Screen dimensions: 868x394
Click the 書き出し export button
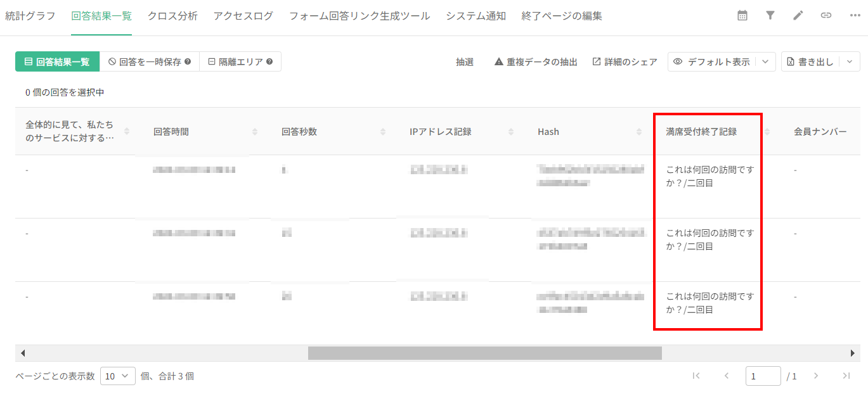pos(810,62)
